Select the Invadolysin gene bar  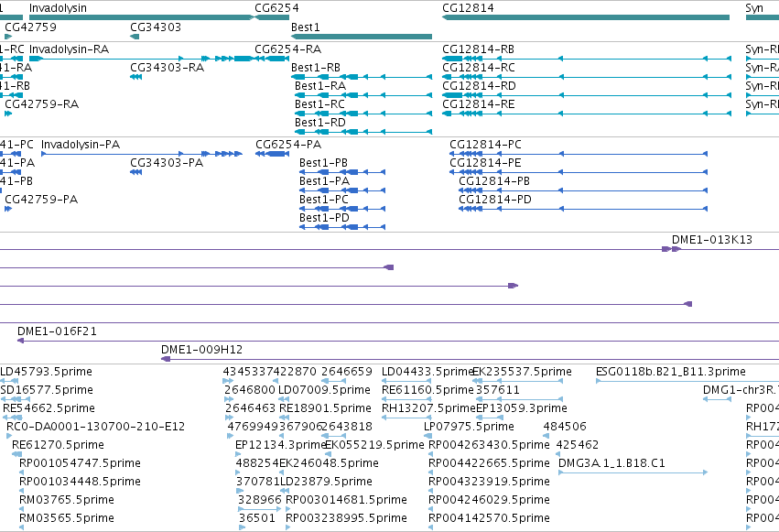click(142, 17)
